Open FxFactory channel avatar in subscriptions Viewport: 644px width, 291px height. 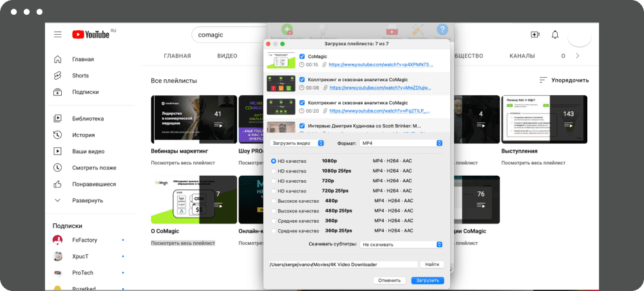coord(58,239)
